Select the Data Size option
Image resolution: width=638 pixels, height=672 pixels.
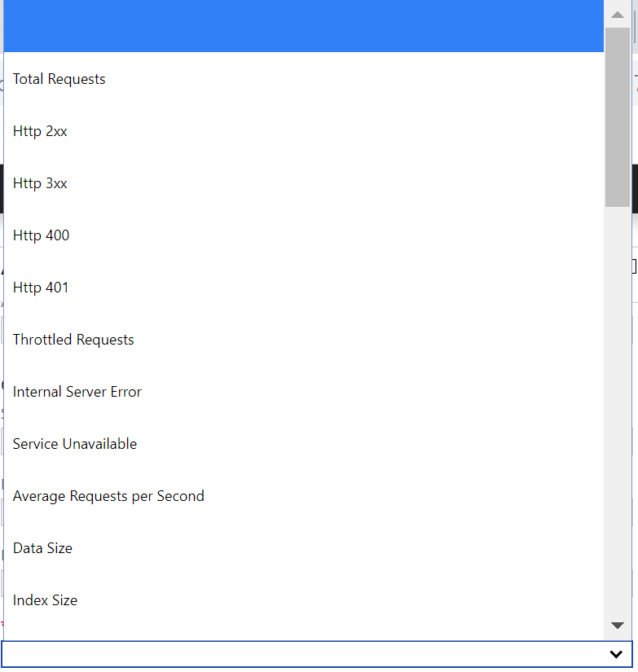[x=304, y=548]
